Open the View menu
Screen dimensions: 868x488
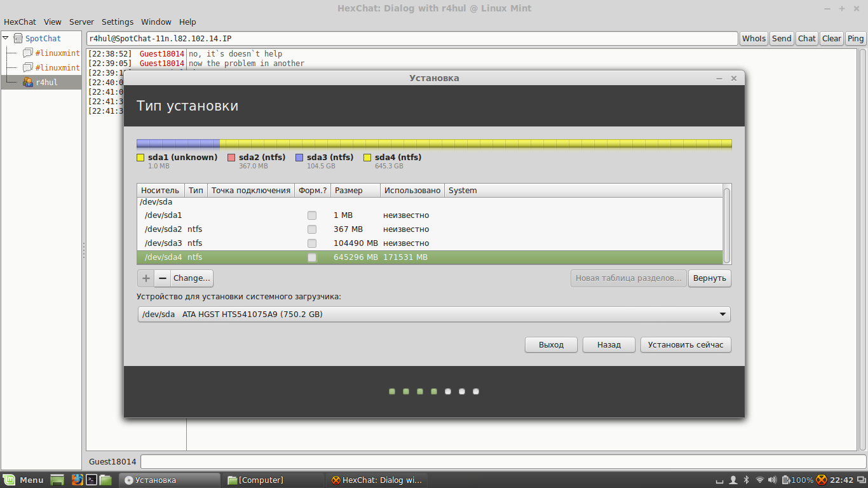click(53, 22)
